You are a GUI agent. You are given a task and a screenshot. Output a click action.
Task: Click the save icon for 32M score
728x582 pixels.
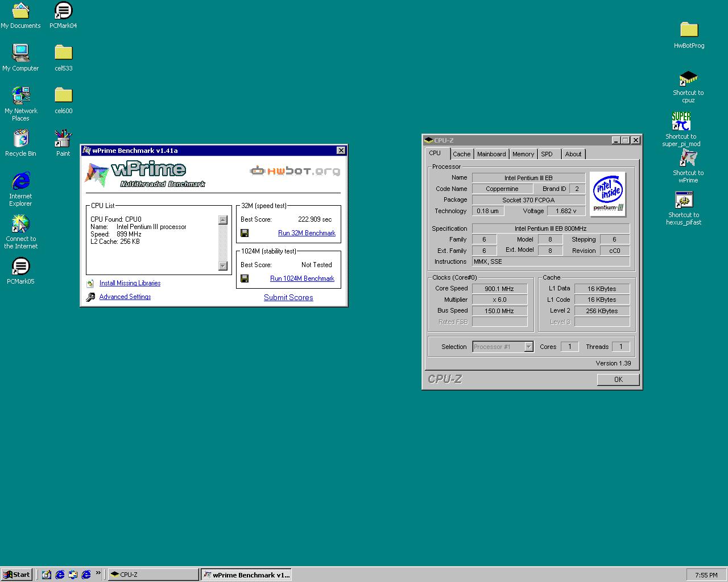pos(245,233)
